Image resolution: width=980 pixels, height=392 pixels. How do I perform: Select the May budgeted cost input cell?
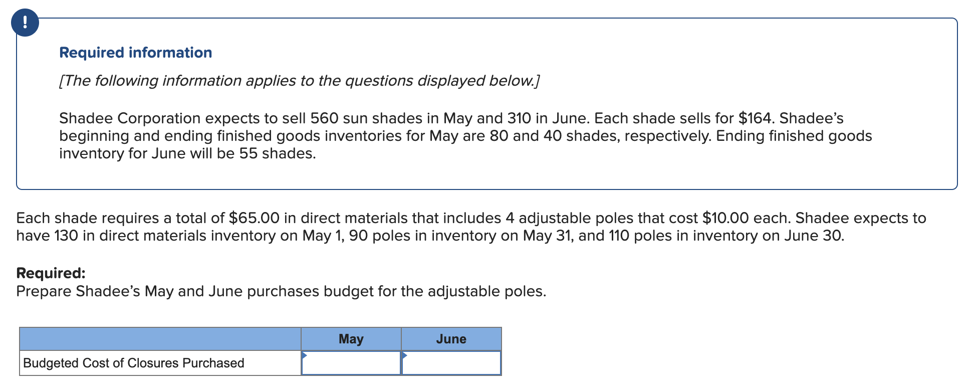coord(351,363)
